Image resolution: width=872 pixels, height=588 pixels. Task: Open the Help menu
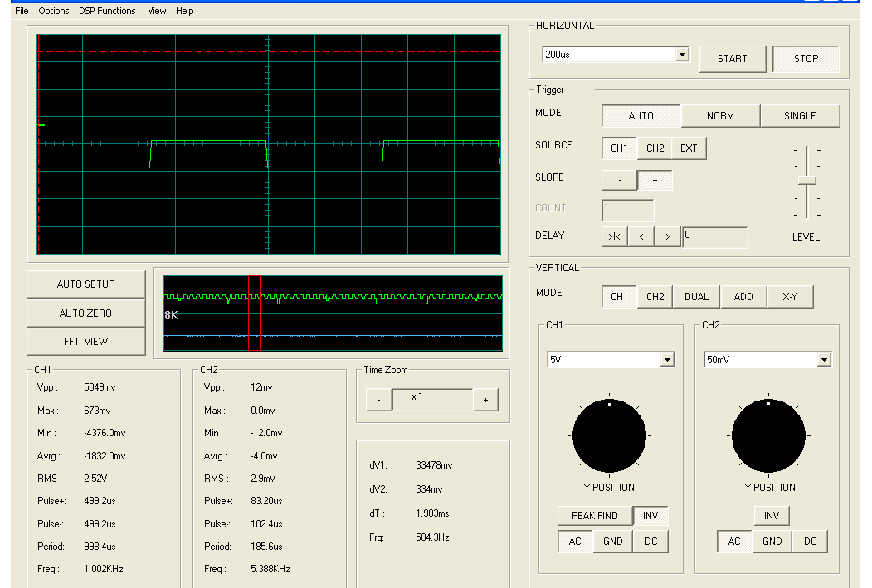click(185, 11)
